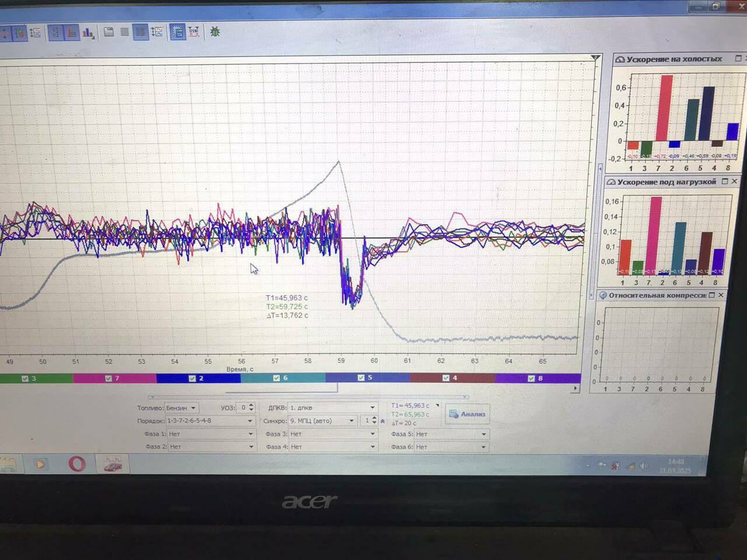This screenshot has width=747, height=560.
Task: Toggle cylinder 5 trace visibility checkbox
Action: pos(361,378)
